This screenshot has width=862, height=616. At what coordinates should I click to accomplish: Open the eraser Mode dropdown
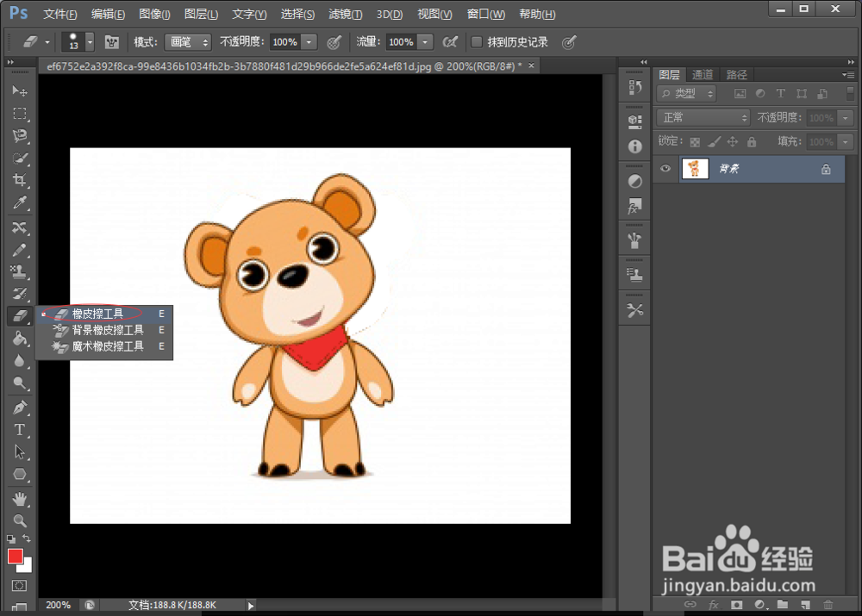click(187, 41)
